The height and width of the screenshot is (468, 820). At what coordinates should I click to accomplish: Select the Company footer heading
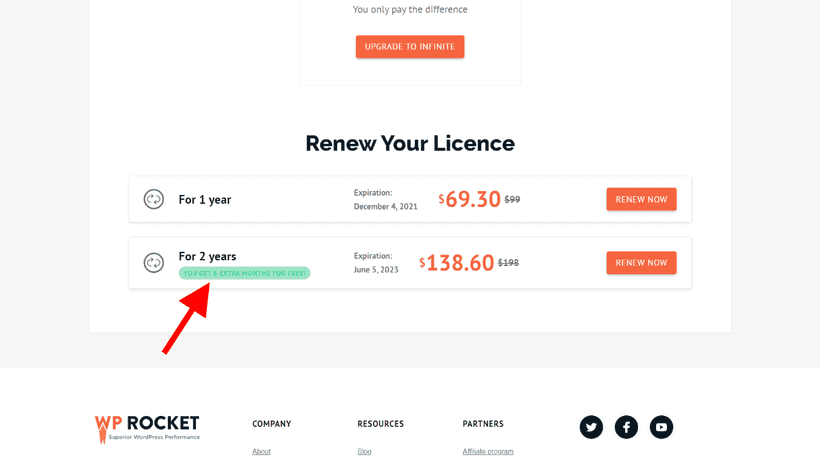click(271, 424)
